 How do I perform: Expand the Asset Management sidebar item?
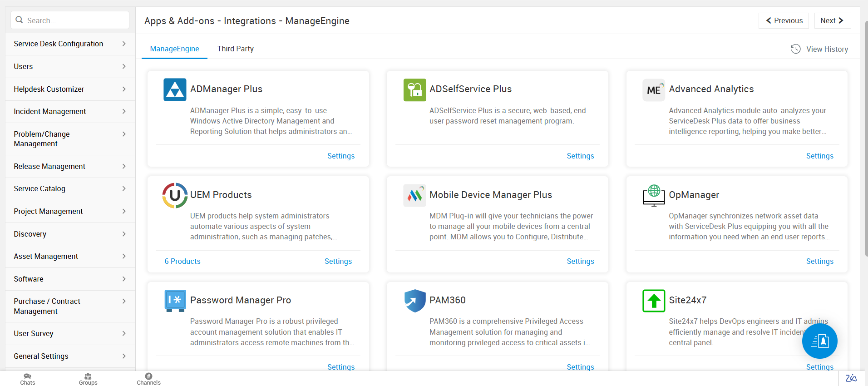click(70, 257)
